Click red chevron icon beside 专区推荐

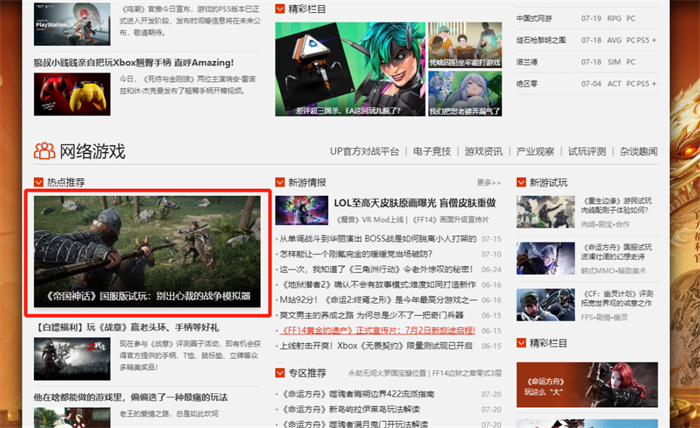[280, 373]
